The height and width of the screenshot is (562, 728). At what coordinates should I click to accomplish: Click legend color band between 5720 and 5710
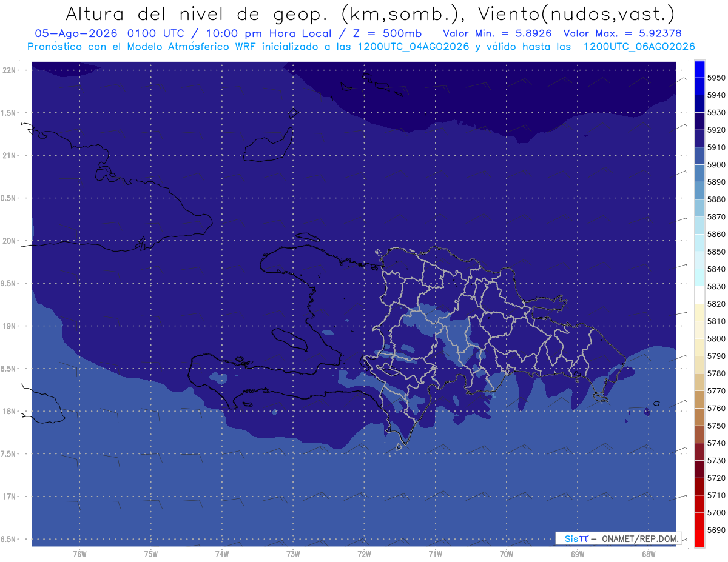pyautogui.click(x=699, y=486)
